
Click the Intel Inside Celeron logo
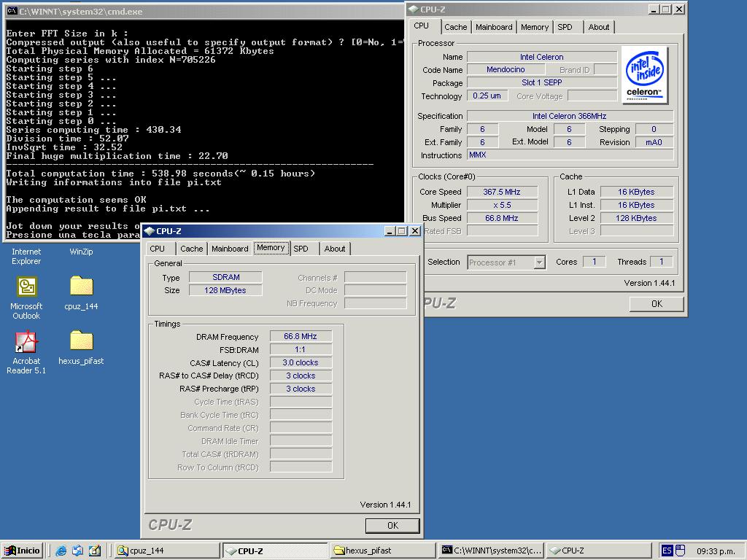click(645, 75)
